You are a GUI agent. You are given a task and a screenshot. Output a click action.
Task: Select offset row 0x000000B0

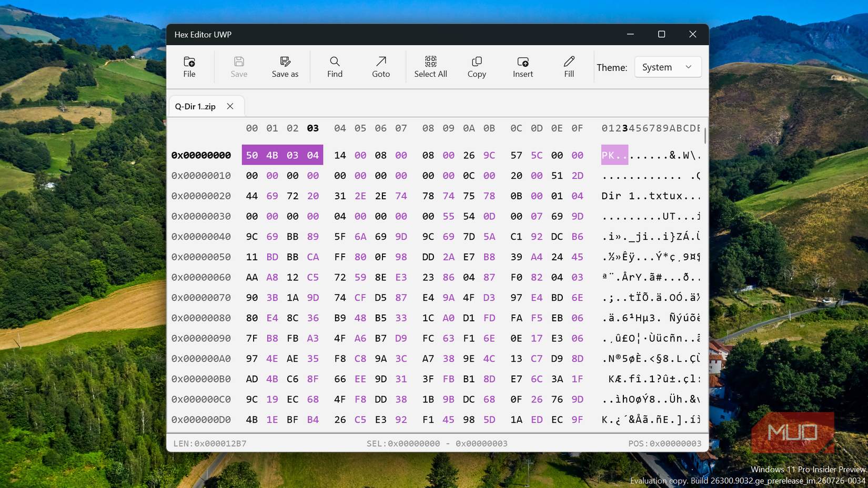click(201, 379)
